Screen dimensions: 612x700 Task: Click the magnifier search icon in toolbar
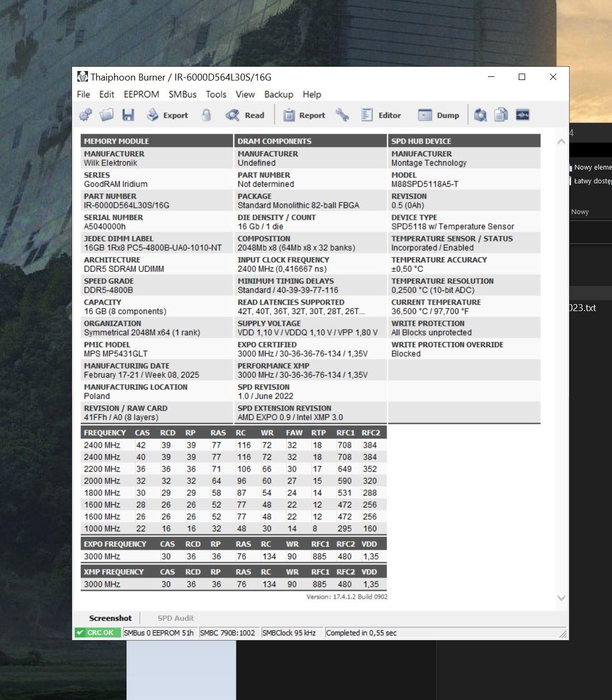480,115
